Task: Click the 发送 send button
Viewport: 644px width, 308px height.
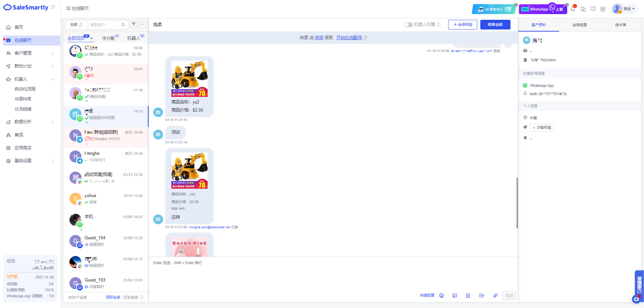Action: pyautogui.click(x=509, y=296)
